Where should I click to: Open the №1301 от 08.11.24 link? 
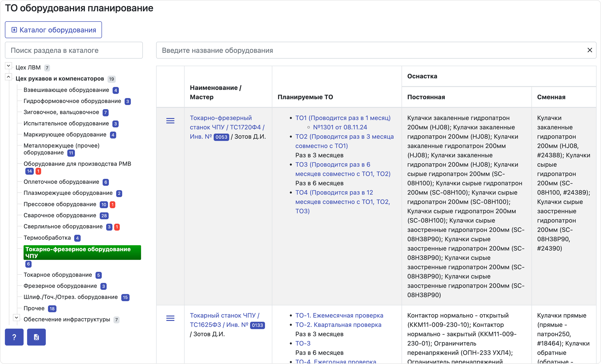(x=340, y=127)
